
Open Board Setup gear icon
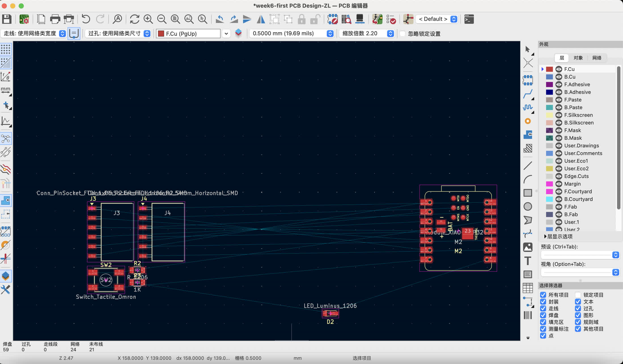(24, 19)
